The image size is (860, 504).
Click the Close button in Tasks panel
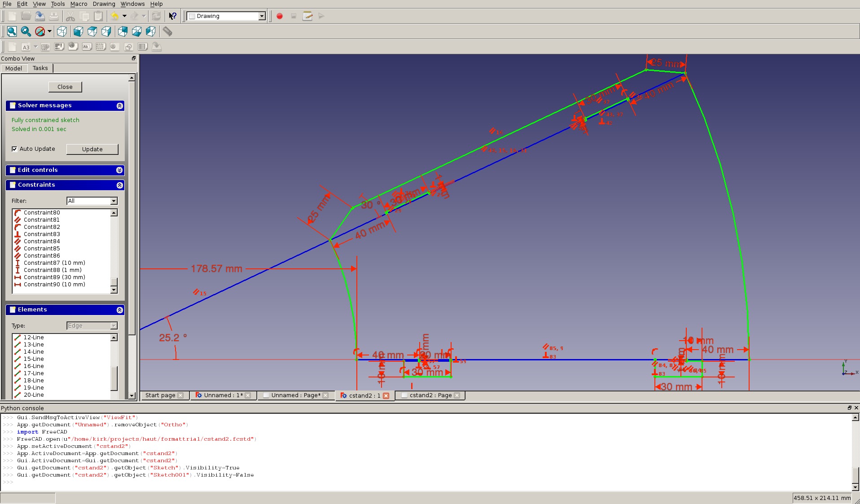65,87
